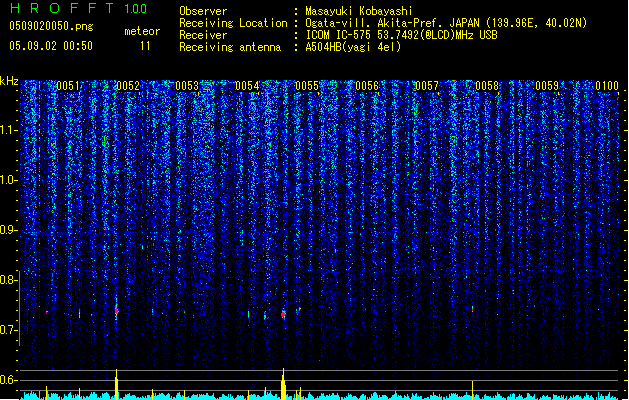Click the 0055 time marker
The width and height of the screenshot is (629, 400).
(307, 86)
